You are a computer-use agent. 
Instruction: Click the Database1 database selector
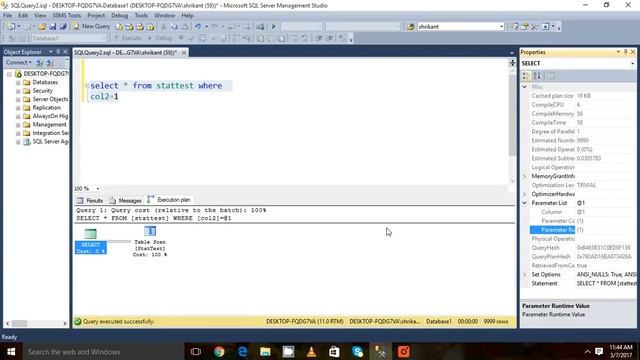69,38
